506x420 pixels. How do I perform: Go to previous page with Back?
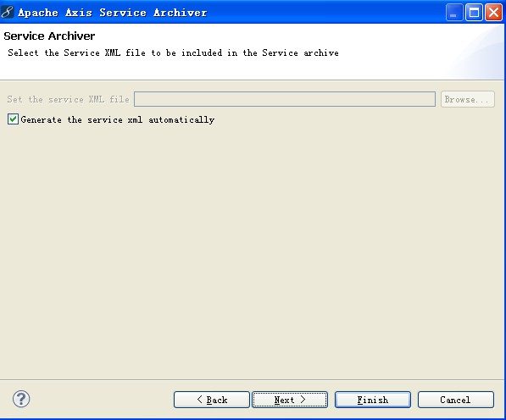[x=212, y=400]
